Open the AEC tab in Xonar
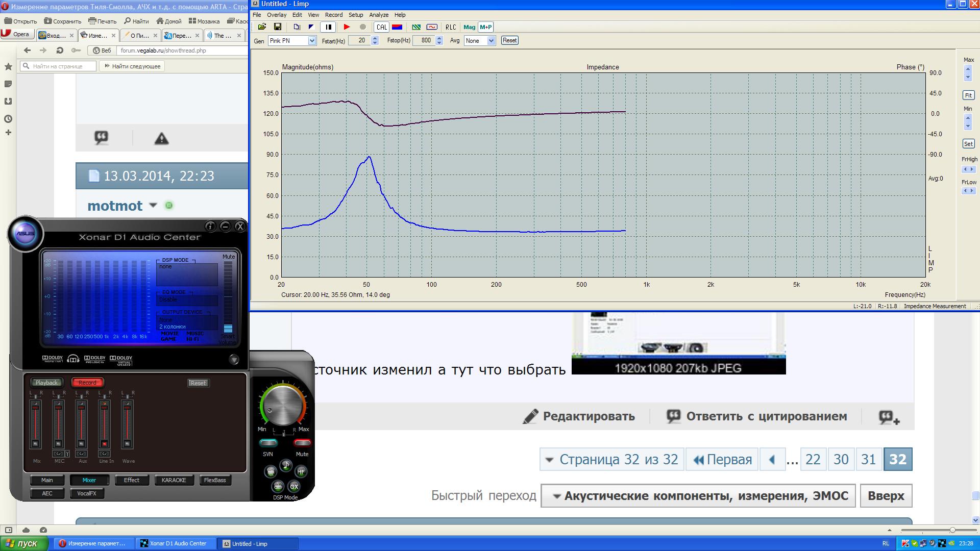 pyautogui.click(x=47, y=493)
